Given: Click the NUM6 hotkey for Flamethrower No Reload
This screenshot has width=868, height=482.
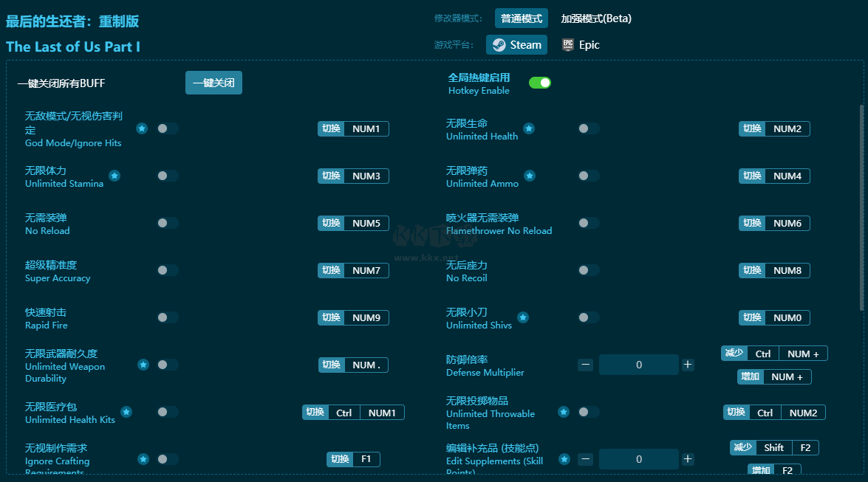Looking at the screenshot, I should (x=774, y=223).
